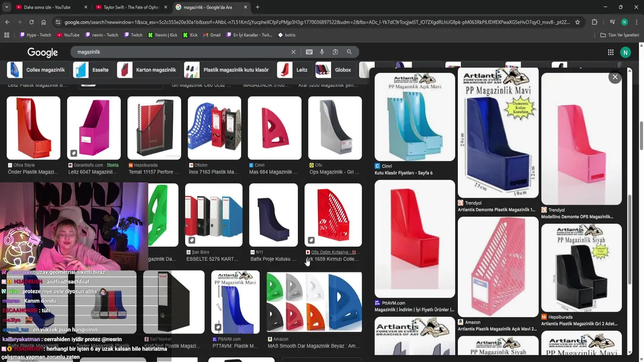Filter by Globox chip
The width and height of the screenshot is (644, 362).
tap(334, 70)
